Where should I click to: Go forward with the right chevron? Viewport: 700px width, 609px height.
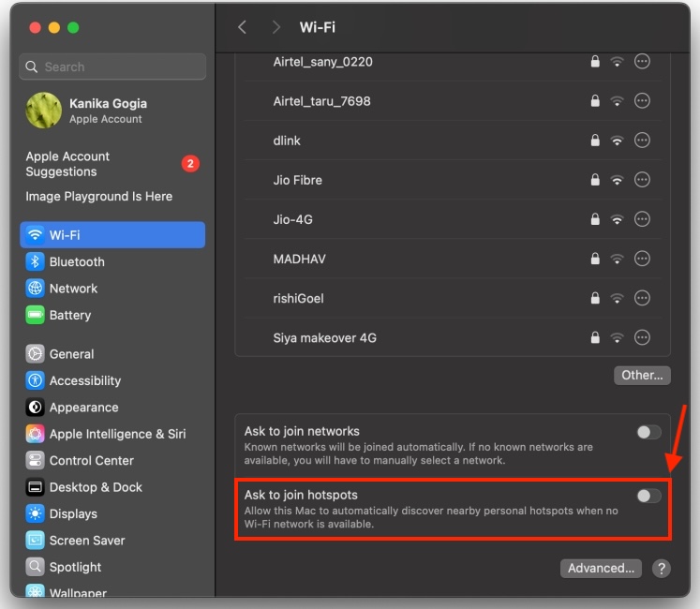coord(276,27)
